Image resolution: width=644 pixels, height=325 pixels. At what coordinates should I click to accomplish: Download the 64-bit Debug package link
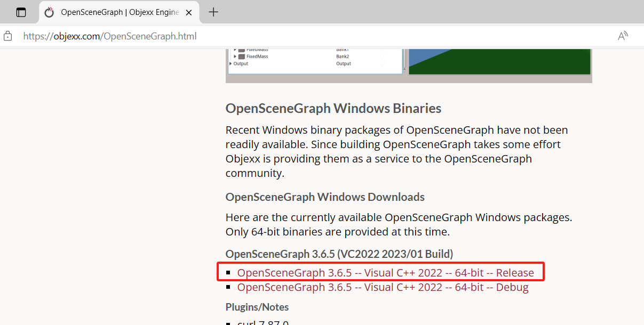coord(383,288)
